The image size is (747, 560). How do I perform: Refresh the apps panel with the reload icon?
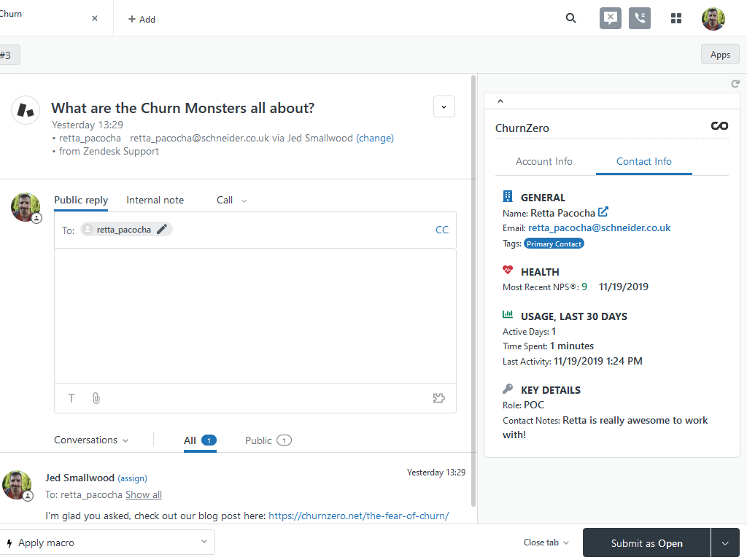tap(735, 84)
